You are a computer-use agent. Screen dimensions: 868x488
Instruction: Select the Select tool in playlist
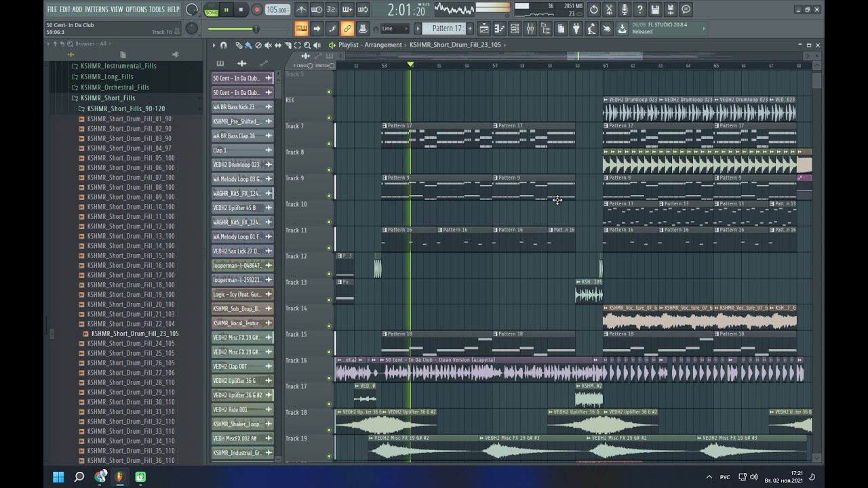[x=298, y=45]
